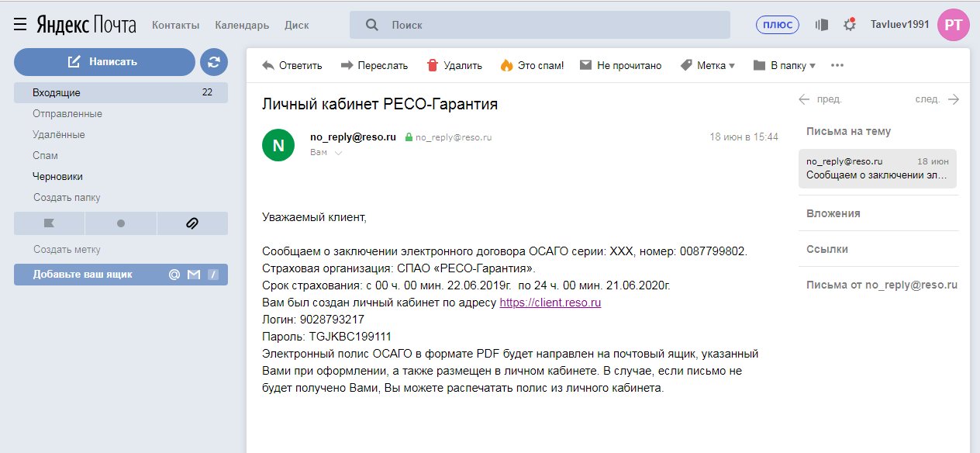This screenshot has height=453, width=980.
Task: Open the Отправленные folder
Action: (67, 114)
